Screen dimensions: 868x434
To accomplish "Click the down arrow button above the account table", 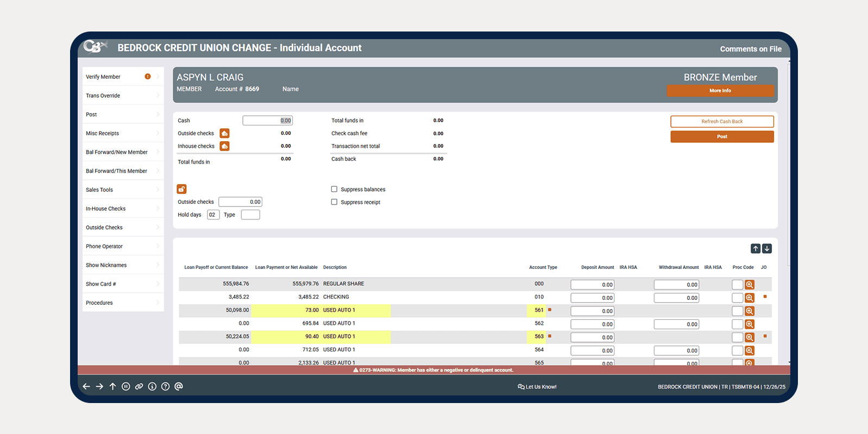I will coord(767,248).
